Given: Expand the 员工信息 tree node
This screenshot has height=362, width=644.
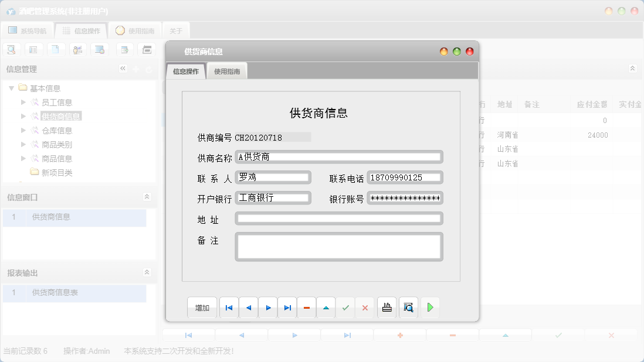Looking at the screenshot, I should [23, 102].
